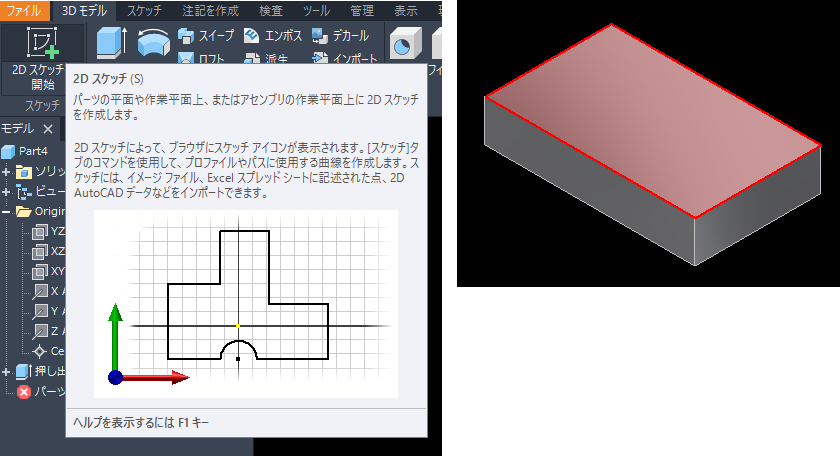
Task: Select the Revolve tool icon
Action: 153,42
